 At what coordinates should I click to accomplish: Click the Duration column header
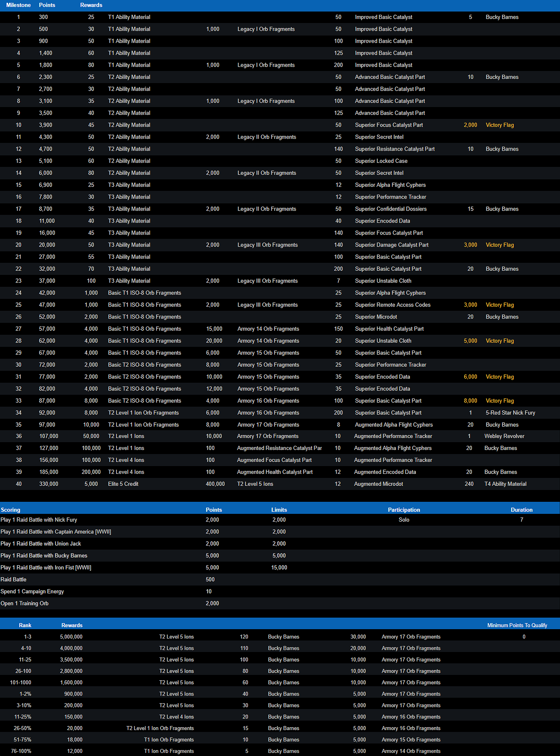tap(521, 510)
